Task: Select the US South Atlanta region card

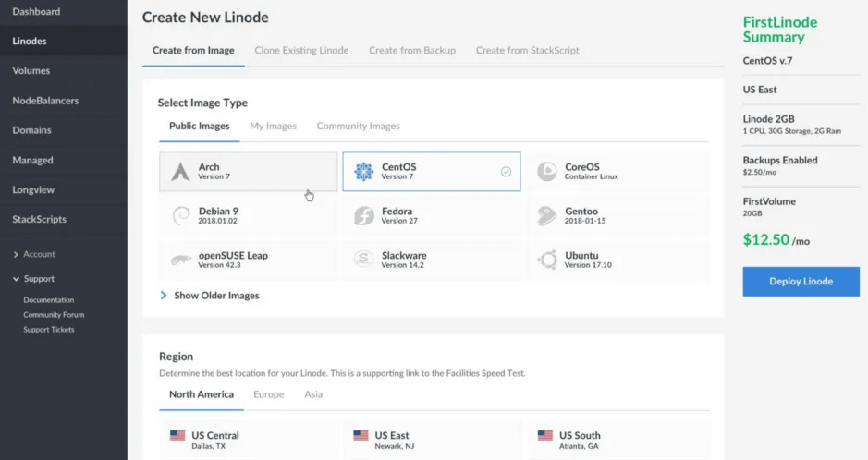Action: (x=617, y=440)
